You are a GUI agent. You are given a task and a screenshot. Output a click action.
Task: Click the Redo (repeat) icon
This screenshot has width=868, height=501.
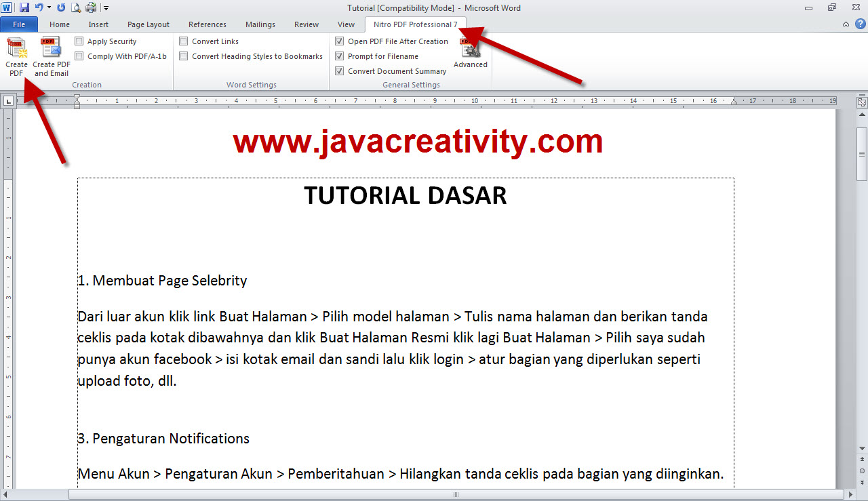pyautogui.click(x=61, y=7)
